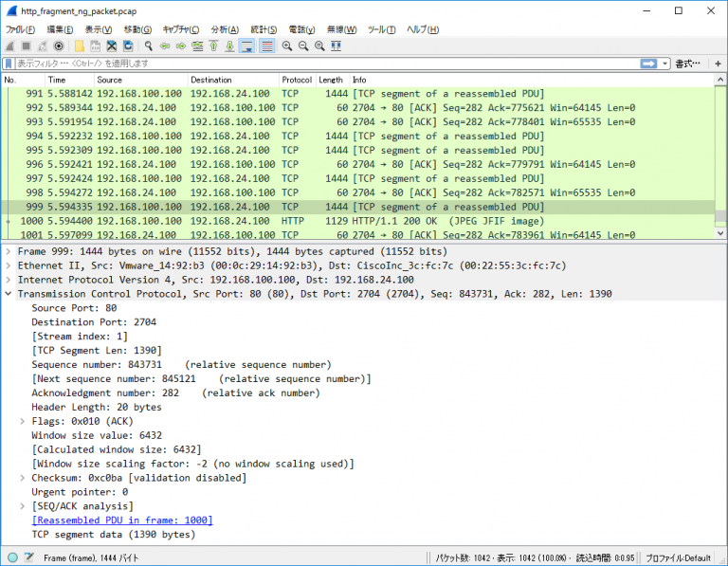Click the 書式… expression button
Image resolution: width=728 pixels, height=566 pixels.
point(687,64)
